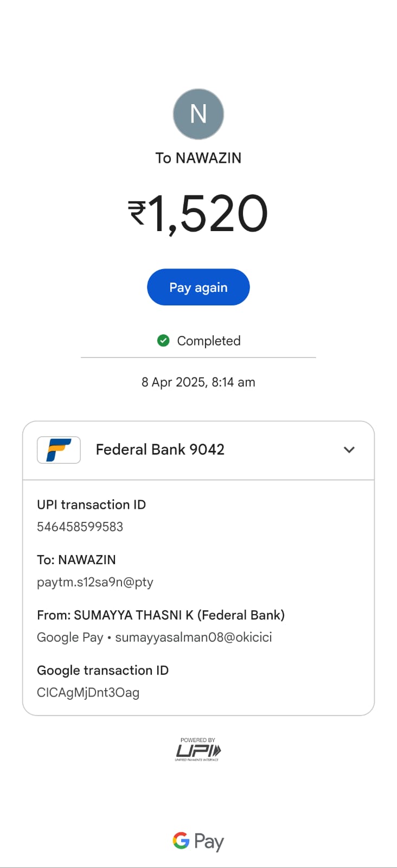Viewport: 397px width, 868px height.
Task: Select UPI transaction ID number 546458599583
Action: (80, 527)
